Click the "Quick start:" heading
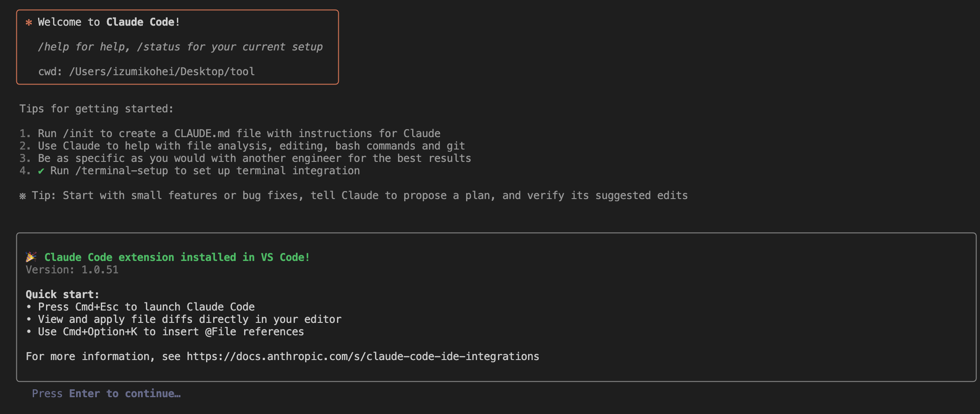Image resolution: width=980 pixels, height=414 pixels. (x=62, y=295)
